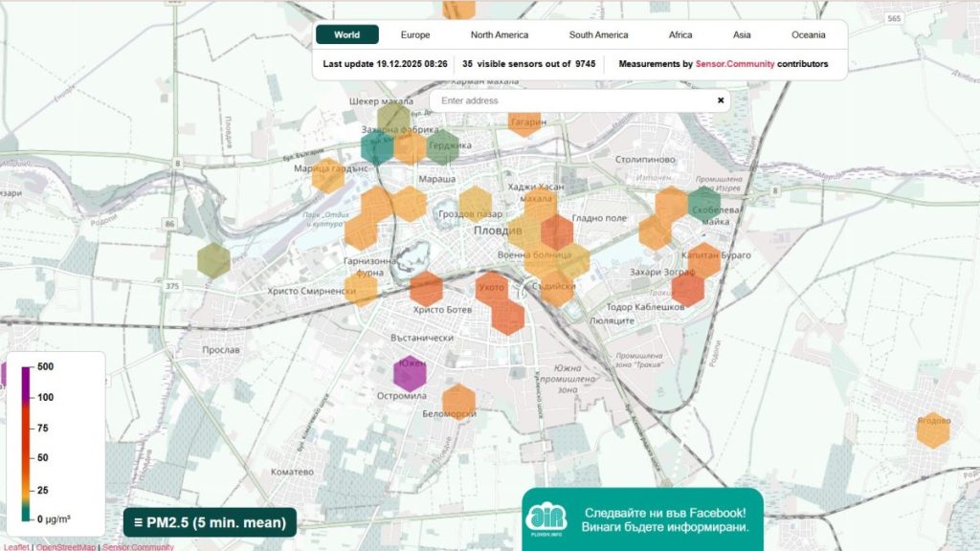Open the orange hexagon sensor at Беломорски

click(x=459, y=401)
